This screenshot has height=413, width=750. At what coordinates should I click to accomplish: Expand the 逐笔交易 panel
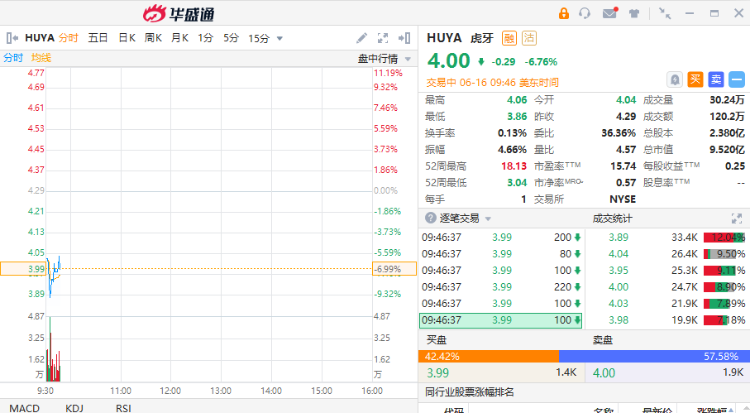(x=737, y=218)
